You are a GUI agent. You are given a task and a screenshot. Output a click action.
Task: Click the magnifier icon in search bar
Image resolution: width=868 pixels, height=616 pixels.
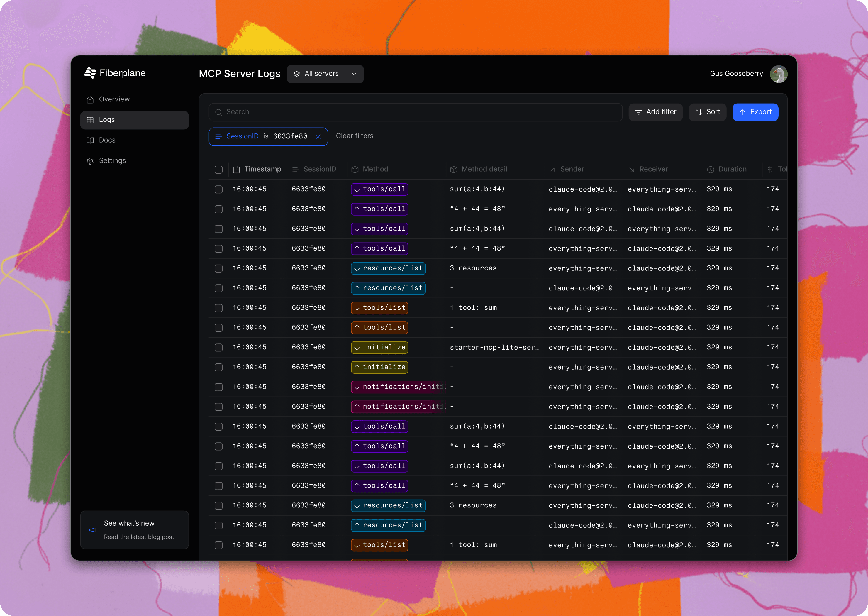[x=218, y=112]
